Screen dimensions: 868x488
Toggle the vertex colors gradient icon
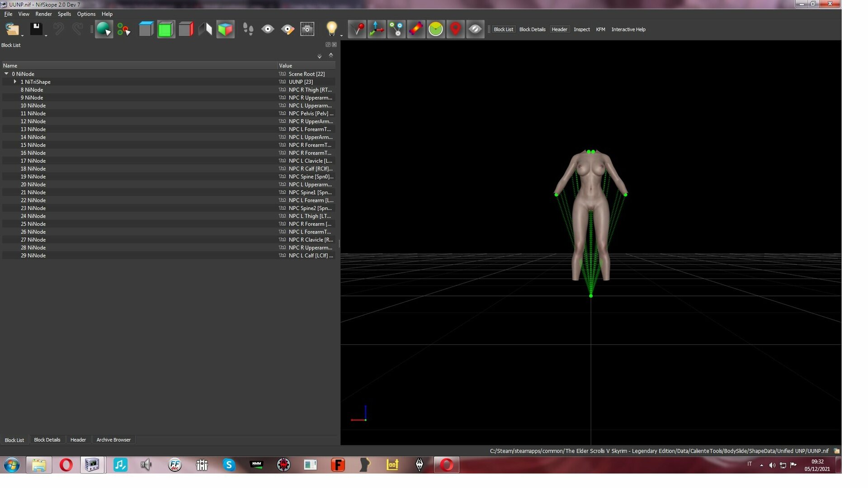coord(416,29)
